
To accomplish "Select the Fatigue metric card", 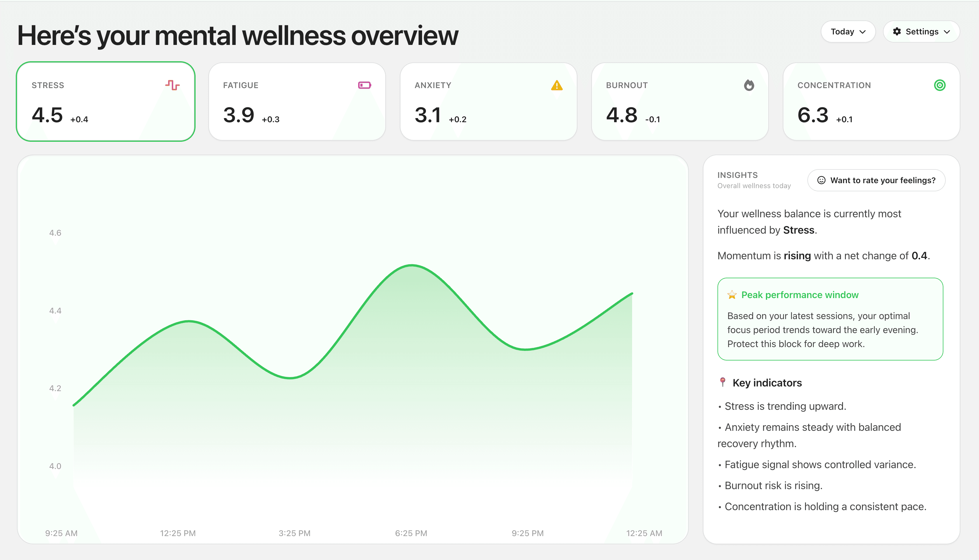I will (x=297, y=101).
